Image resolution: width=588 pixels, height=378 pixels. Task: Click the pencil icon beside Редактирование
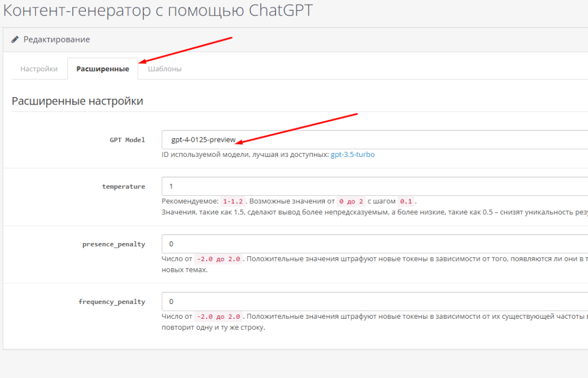[x=16, y=40]
